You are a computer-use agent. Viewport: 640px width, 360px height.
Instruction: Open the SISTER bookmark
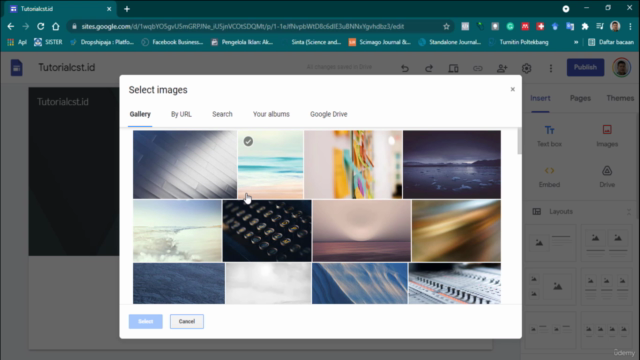coord(48,42)
